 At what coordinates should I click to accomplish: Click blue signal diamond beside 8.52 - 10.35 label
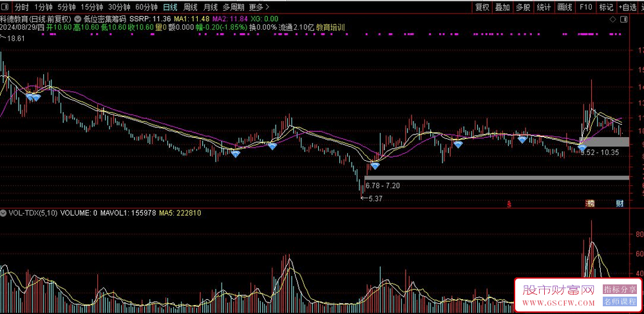click(x=582, y=147)
